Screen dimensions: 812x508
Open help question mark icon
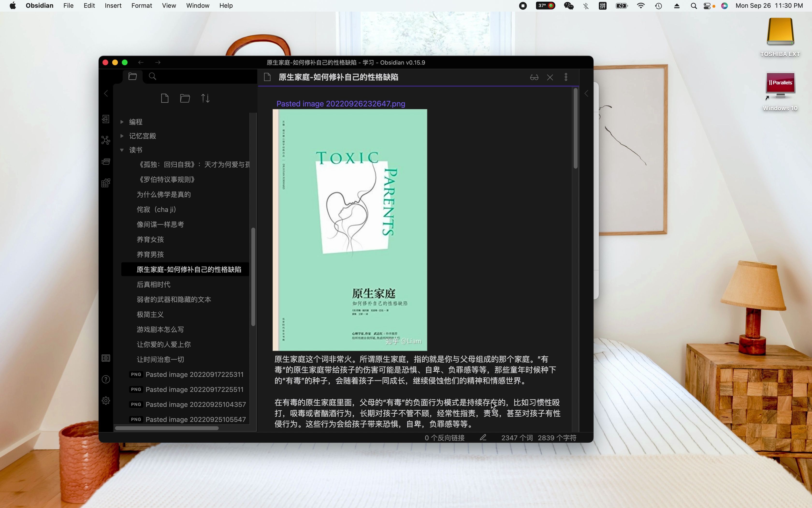point(106,379)
